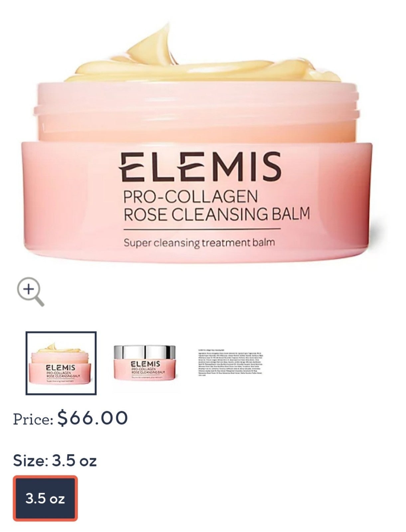Click the ELEMIS text in the second thumbnail

click(145, 364)
